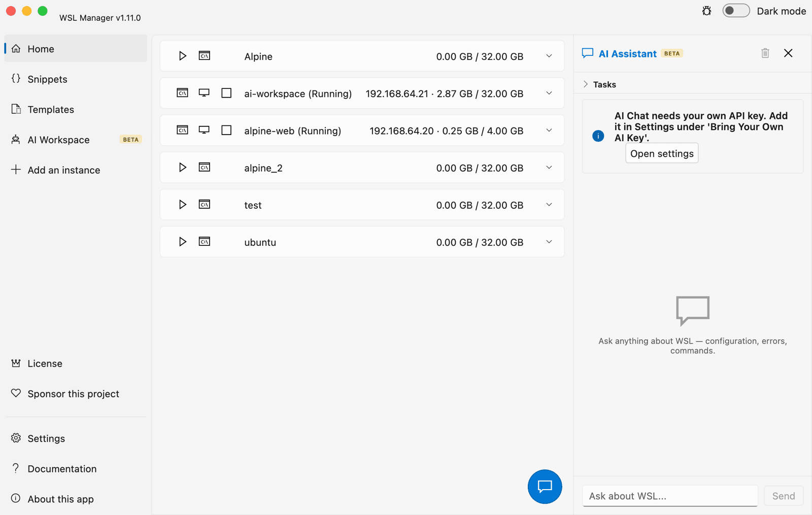Click the alpine-web (Running) name
The width and height of the screenshot is (812, 515).
[x=292, y=131]
